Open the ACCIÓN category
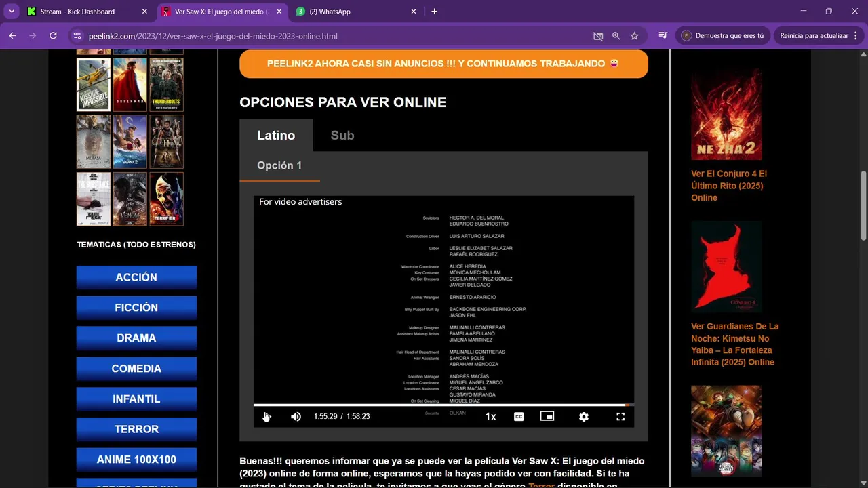Screen dimensions: 868x488 [x=136, y=277]
